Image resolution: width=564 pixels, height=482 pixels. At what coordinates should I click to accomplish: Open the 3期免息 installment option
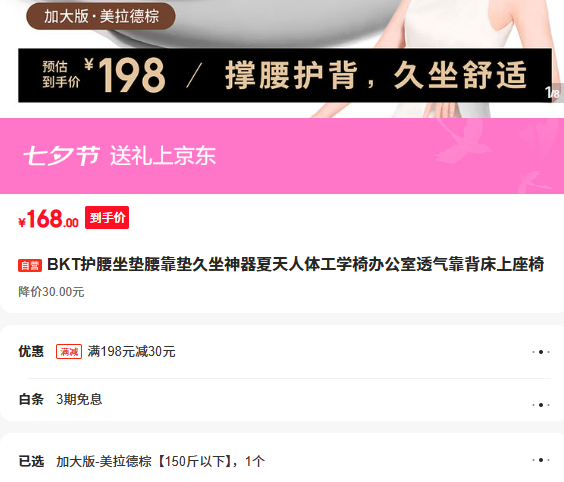(79, 399)
